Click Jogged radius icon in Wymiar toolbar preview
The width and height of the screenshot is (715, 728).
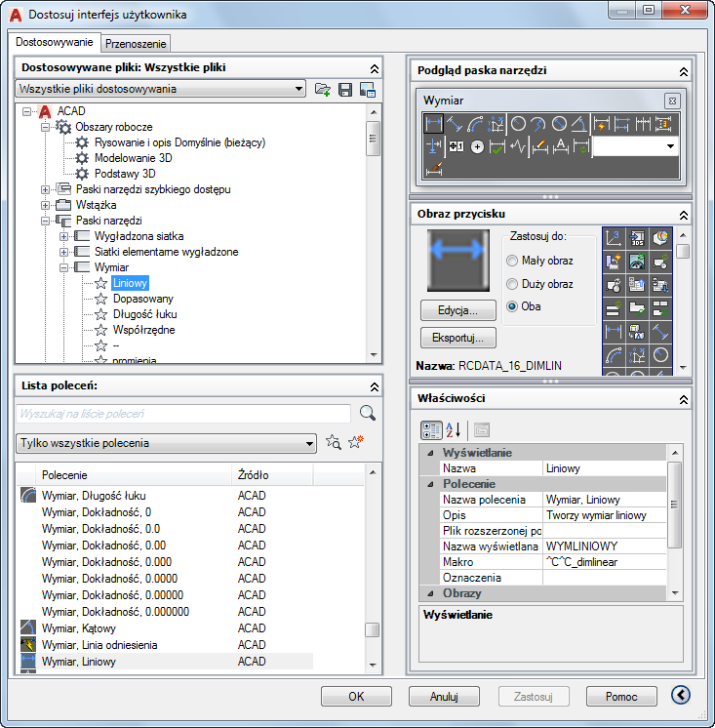tap(538, 125)
